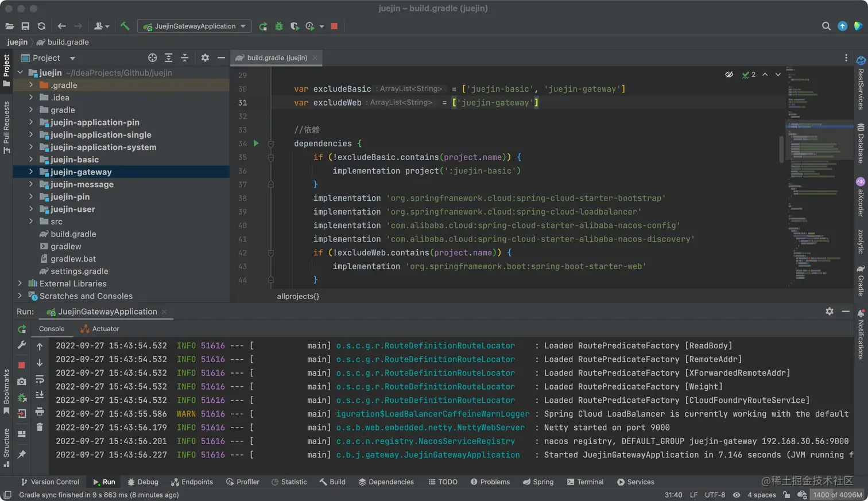868x501 pixels.
Task: Open the Database side panel
Action: pos(861,143)
